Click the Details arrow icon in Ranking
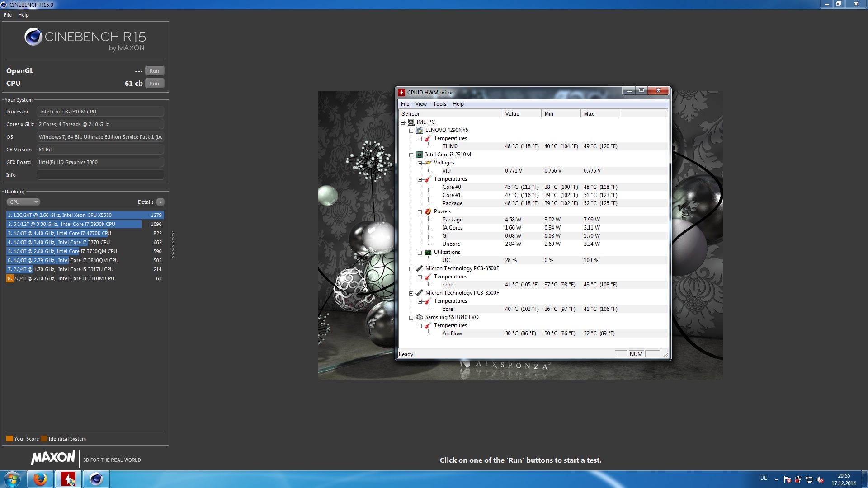Image resolution: width=868 pixels, height=488 pixels. click(160, 202)
